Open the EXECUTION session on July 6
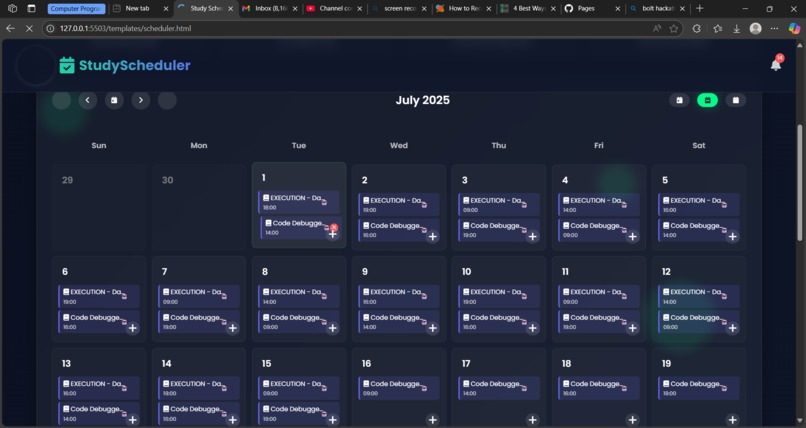The image size is (806, 428). point(99,296)
